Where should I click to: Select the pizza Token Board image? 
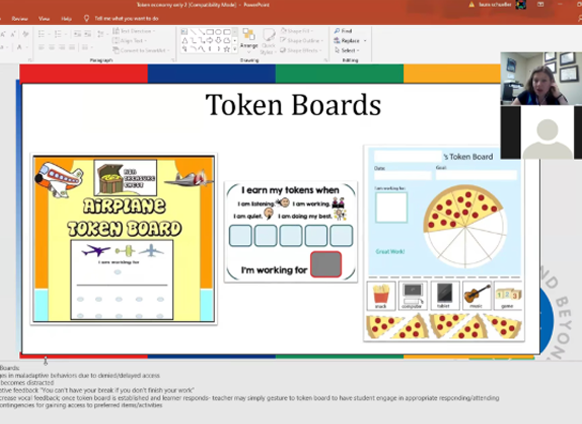444,243
